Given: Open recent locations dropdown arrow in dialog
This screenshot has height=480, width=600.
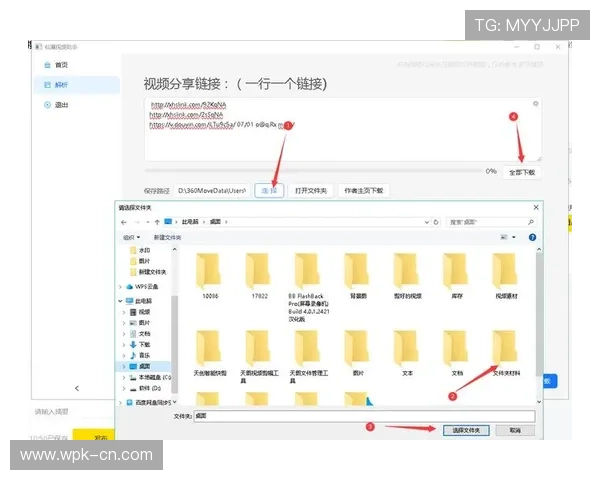Looking at the screenshot, I should (148, 222).
